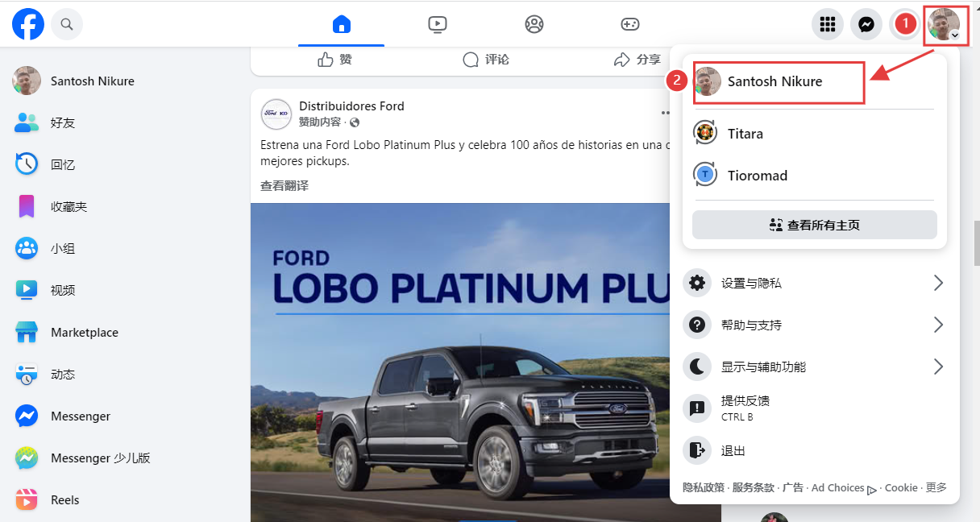Click 提供反馈 (Give feedback)
The image size is (980, 522).
[x=815, y=408]
